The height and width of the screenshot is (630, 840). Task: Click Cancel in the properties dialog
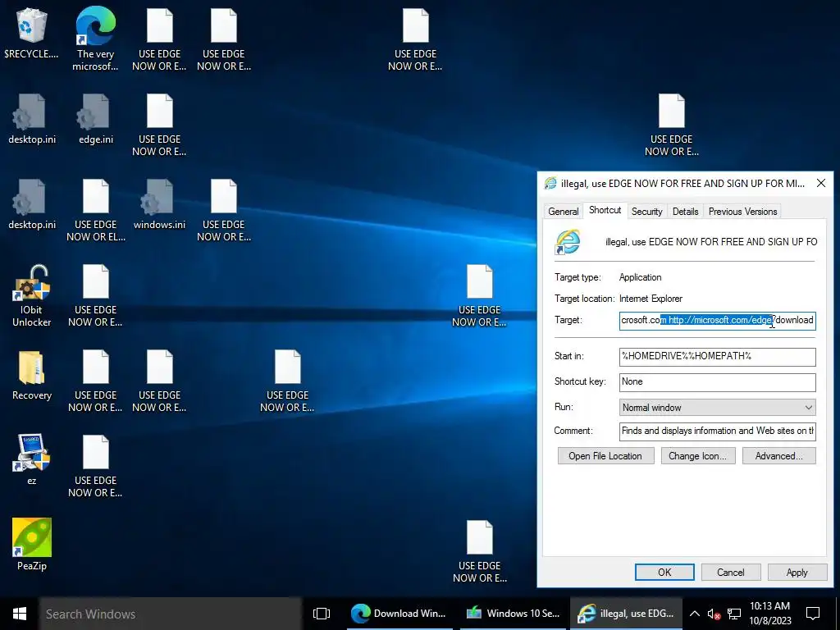pos(731,572)
